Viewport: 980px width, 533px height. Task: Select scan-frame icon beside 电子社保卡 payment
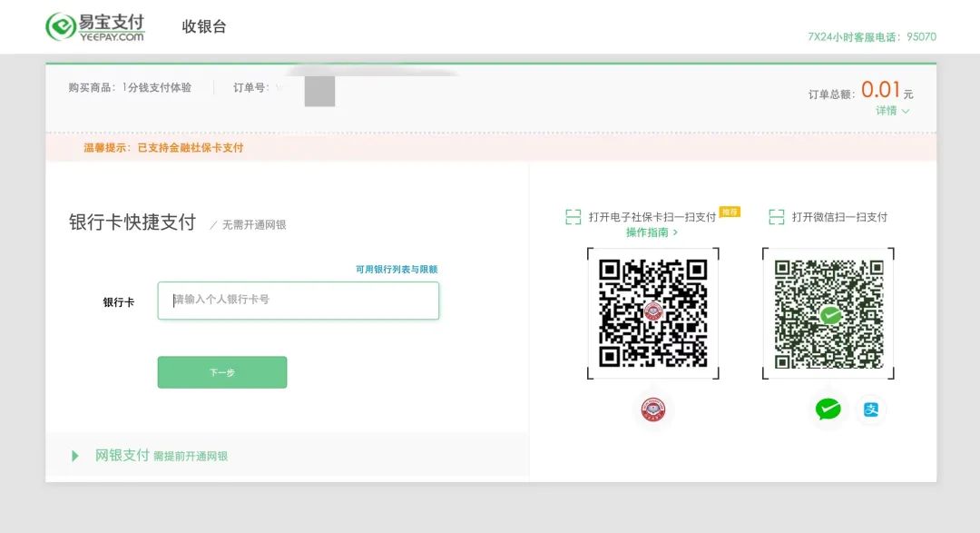click(573, 217)
